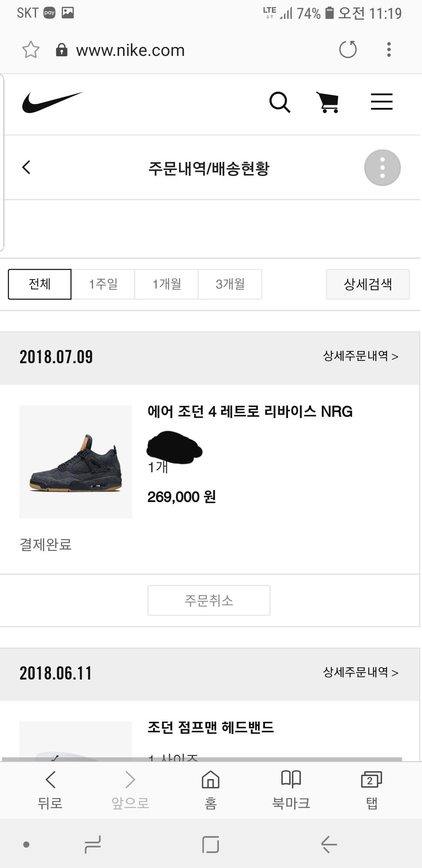Reload the page in browser

(348, 50)
